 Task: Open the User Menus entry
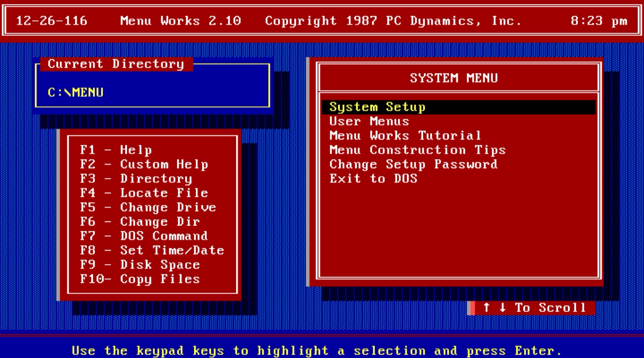(x=369, y=122)
